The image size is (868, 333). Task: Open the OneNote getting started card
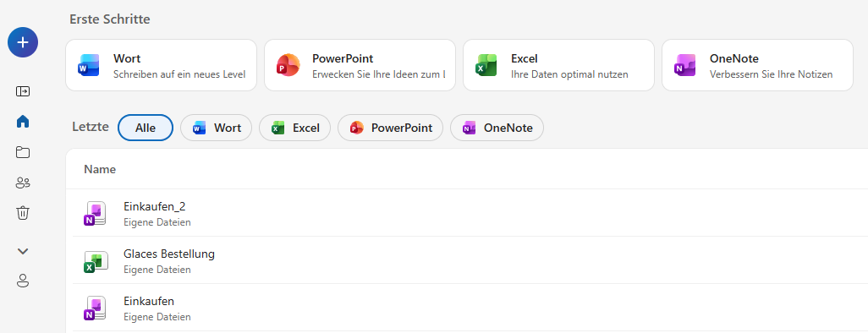coord(757,65)
